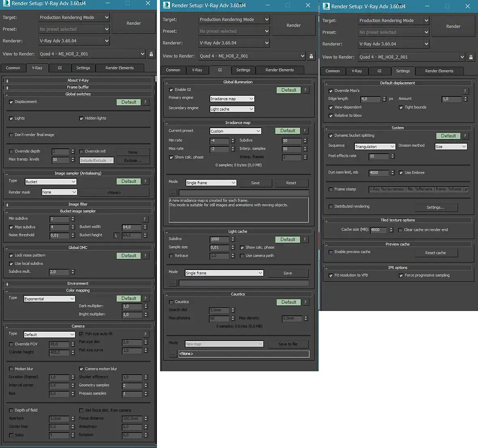Open help for Default displacement rollout

[465, 91]
